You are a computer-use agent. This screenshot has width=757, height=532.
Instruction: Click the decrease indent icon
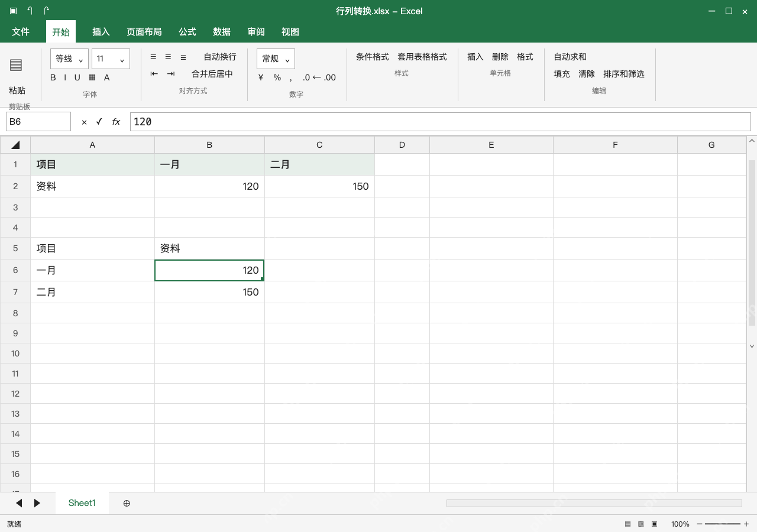click(154, 74)
